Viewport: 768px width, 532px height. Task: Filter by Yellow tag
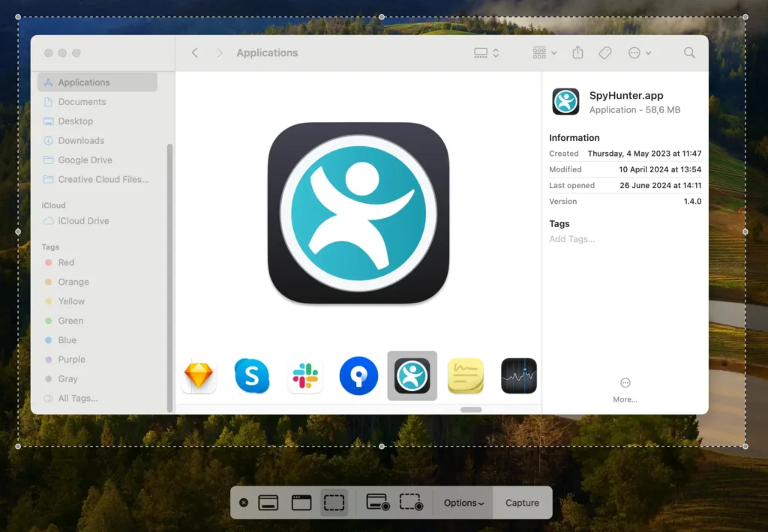point(97,301)
